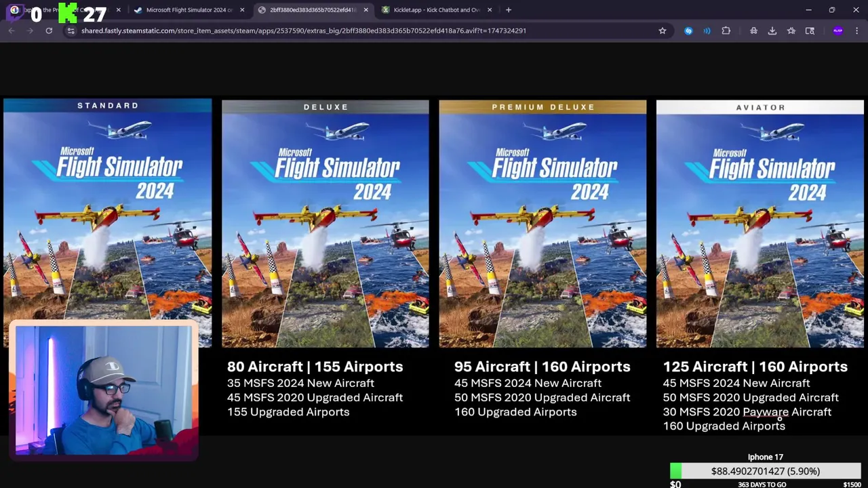
Task: Click the Iphone 17 goal progress bar
Action: (765, 471)
